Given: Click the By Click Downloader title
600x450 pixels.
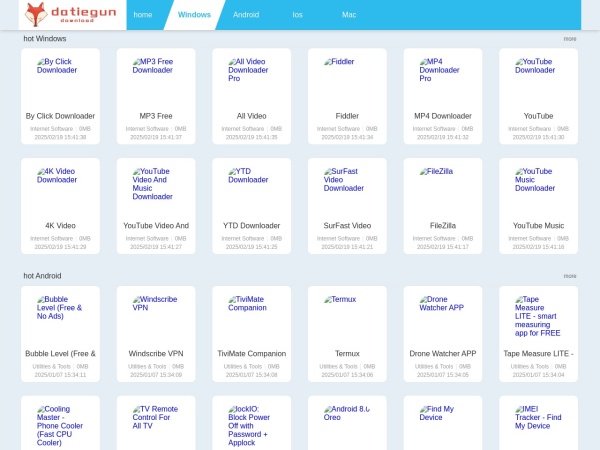Looking at the screenshot, I should pyautogui.click(x=60, y=116).
